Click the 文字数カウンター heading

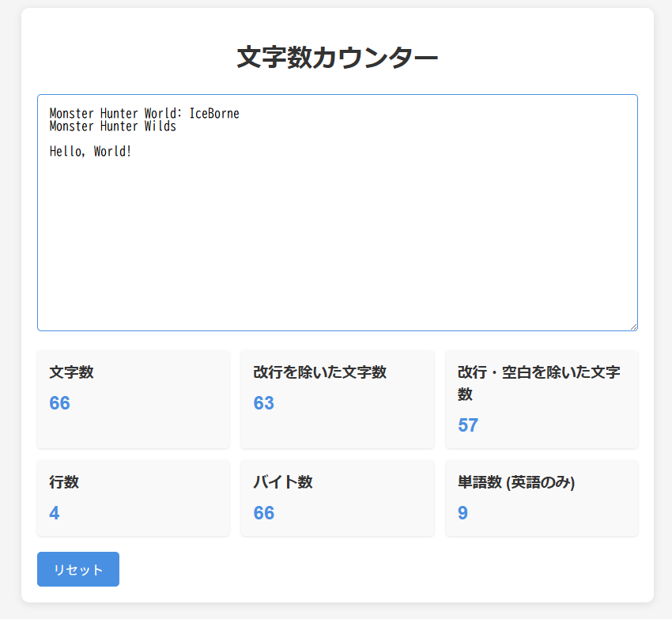(x=338, y=58)
